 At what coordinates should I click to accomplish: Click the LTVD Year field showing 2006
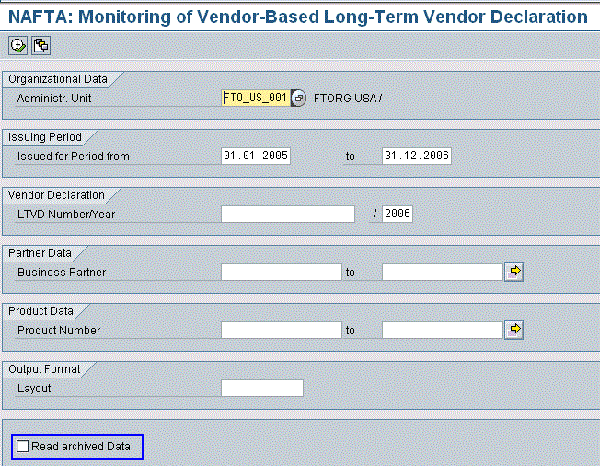point(397,214)
